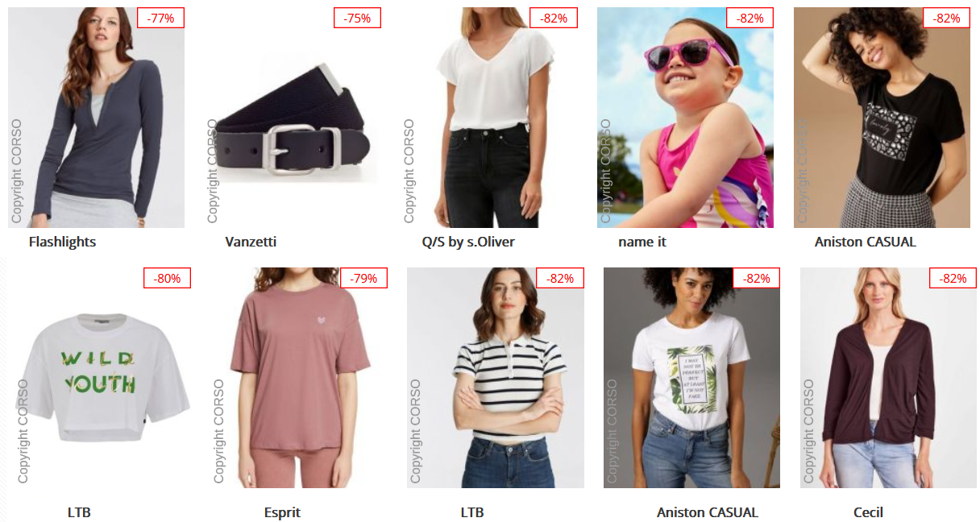Open the Cecil burgundy cardigan image
The height and width of the screenshot is (522, 980).
[x=888, y=378]
